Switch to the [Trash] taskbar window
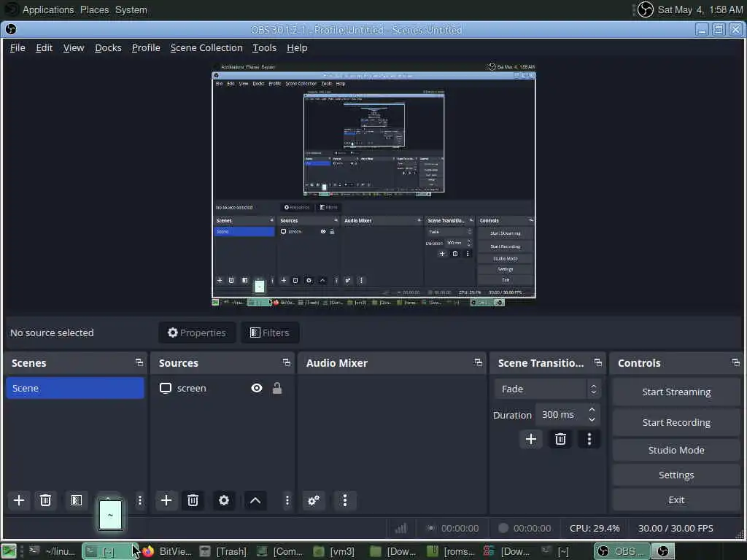 point(223,551)
